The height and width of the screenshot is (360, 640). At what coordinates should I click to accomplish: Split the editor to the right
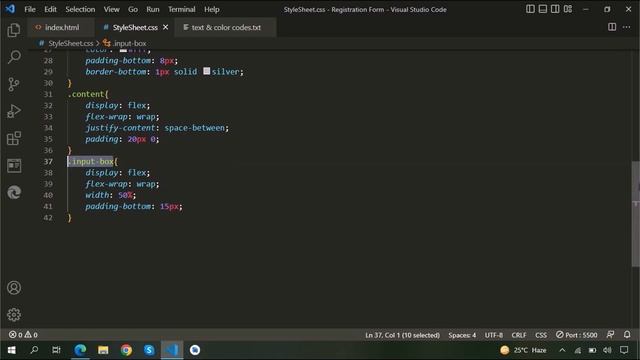pyautogui.click(x=612, y=27)
